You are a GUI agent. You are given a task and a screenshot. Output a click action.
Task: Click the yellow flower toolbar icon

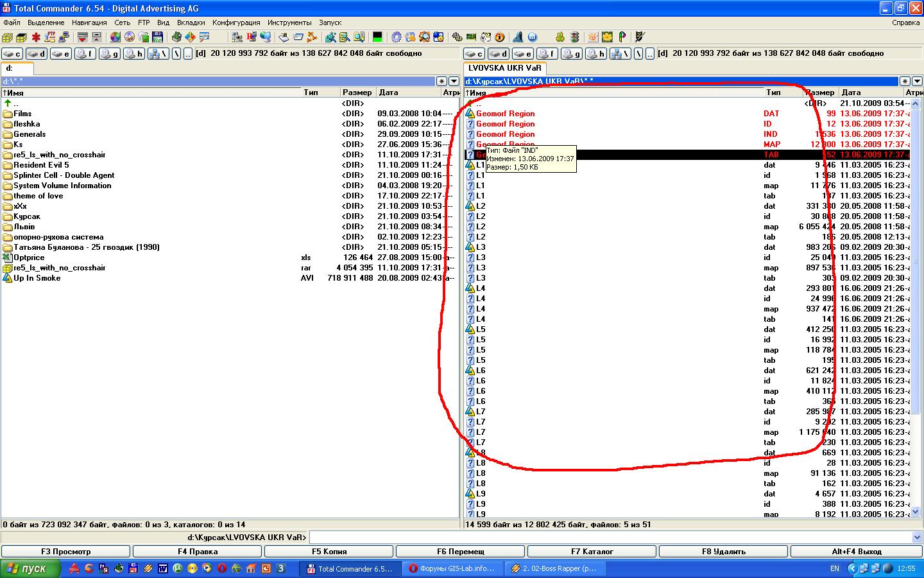click(x=606, y=37)
